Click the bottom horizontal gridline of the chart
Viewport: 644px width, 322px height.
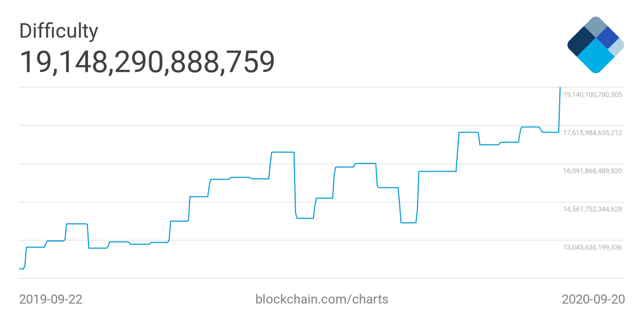tap(322, 278)
